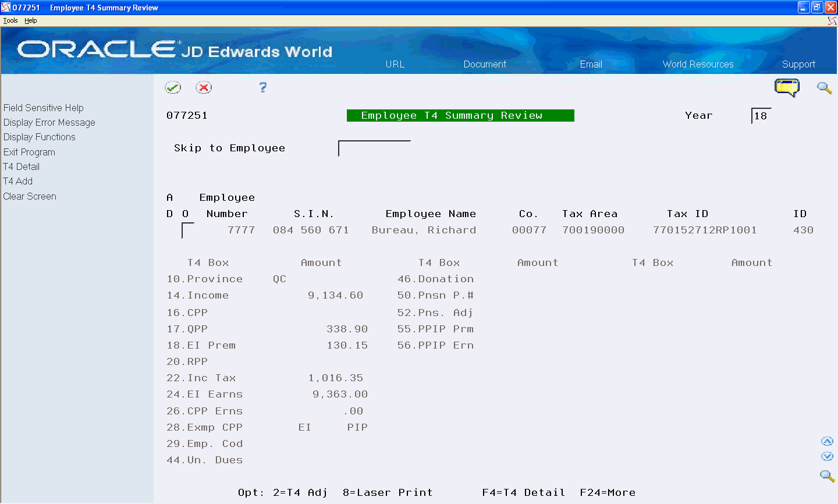Open the yellow message bubble icon

coord(787,88)
